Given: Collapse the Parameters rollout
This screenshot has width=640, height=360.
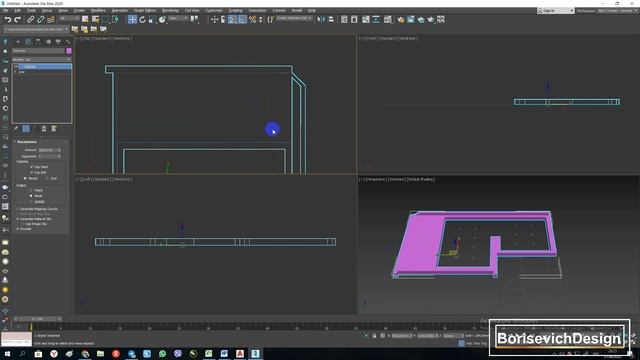Looking at the screenshot, I should 27,142.
